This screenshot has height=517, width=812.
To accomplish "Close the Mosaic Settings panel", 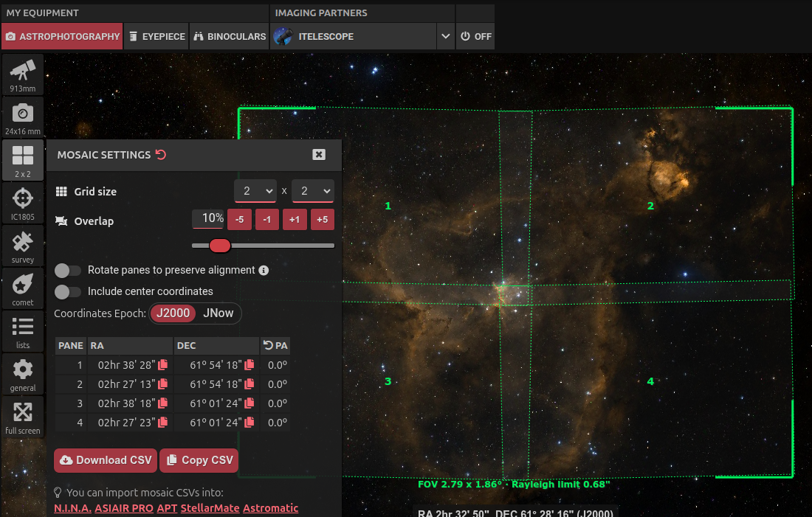I will pos(319,154).
